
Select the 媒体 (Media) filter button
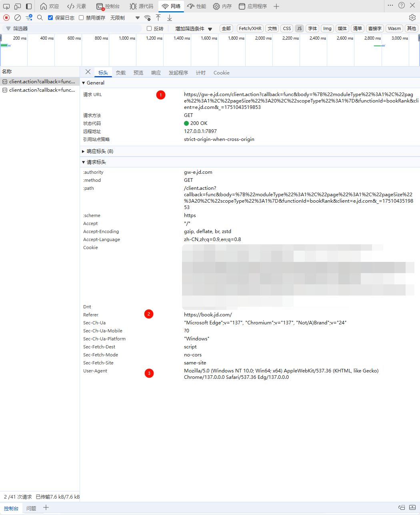(x=342, y=28)
